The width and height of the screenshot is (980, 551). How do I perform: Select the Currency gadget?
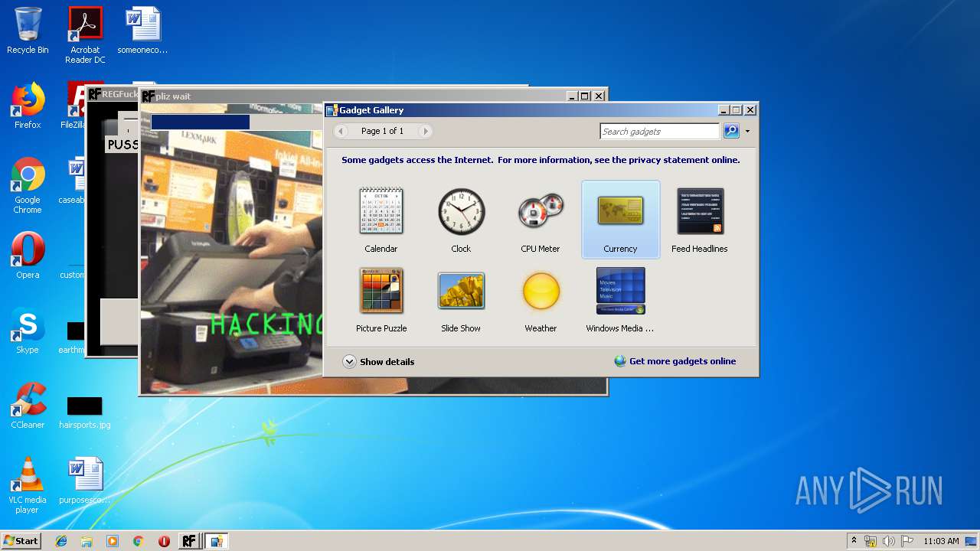tap(620, 220)
